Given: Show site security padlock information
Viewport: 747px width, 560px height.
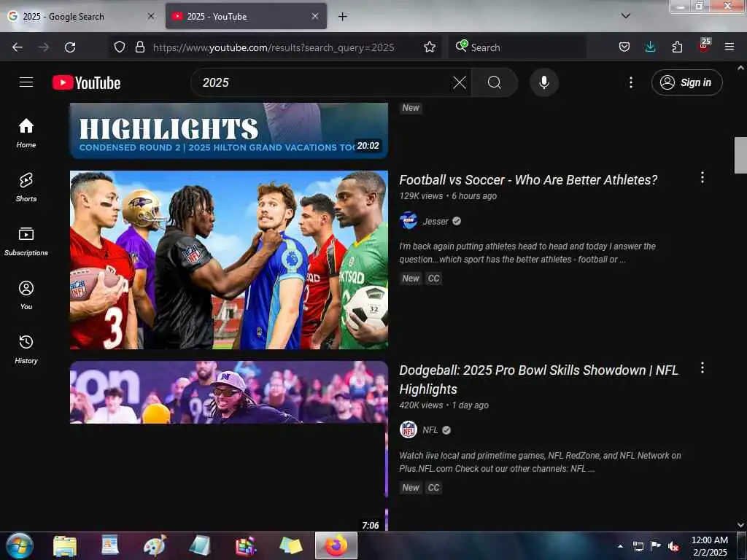Looking at the screenshot, I should (x=139, y=47).
